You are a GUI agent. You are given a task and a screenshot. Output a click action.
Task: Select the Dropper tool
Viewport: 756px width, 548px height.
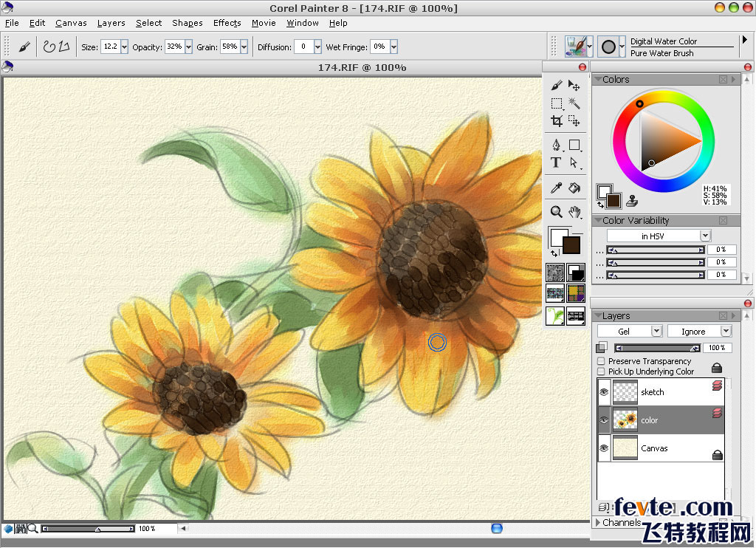[557, 188]
